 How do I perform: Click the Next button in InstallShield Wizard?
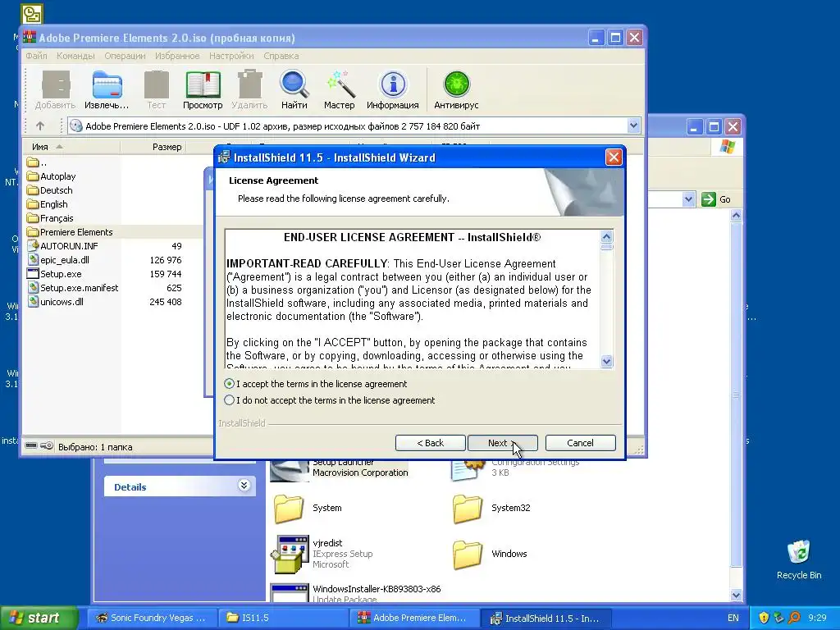tap(503, 443)
